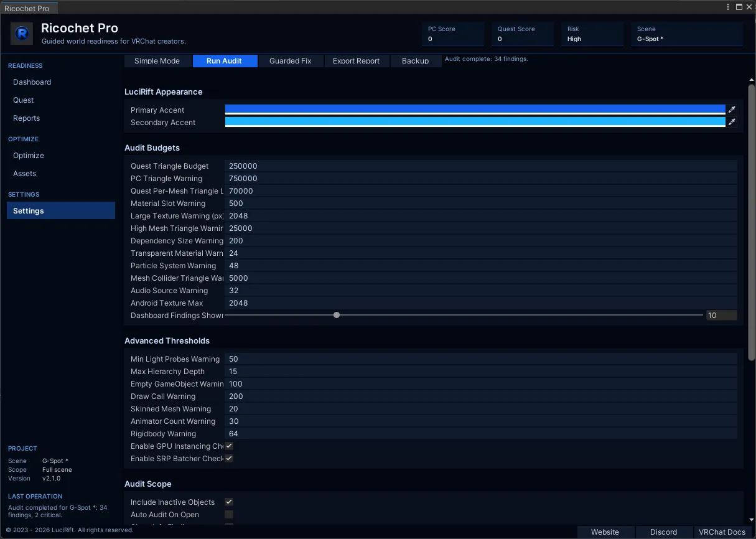Pick Secondary Accent color with eyedropper

pos(732,122)
